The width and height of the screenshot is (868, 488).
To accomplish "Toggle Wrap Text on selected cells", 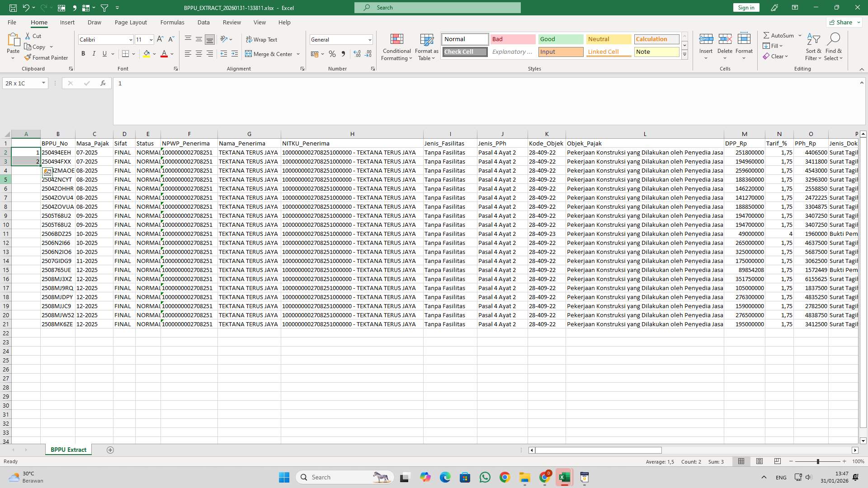I will coord(262,39).
